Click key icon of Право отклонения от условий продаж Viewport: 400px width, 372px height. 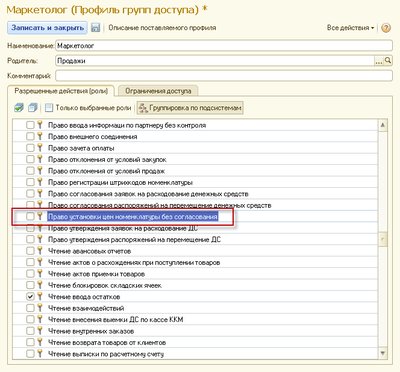pos(40,171)
